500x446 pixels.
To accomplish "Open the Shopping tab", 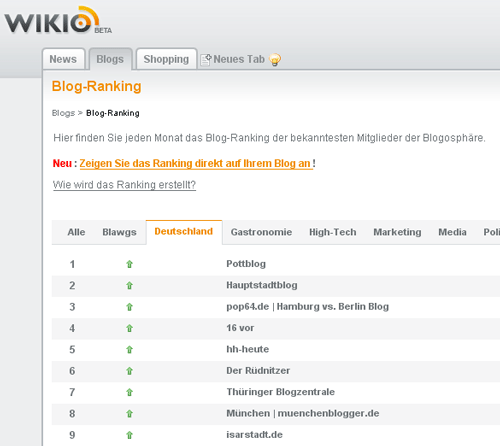I will pos(166,59).
